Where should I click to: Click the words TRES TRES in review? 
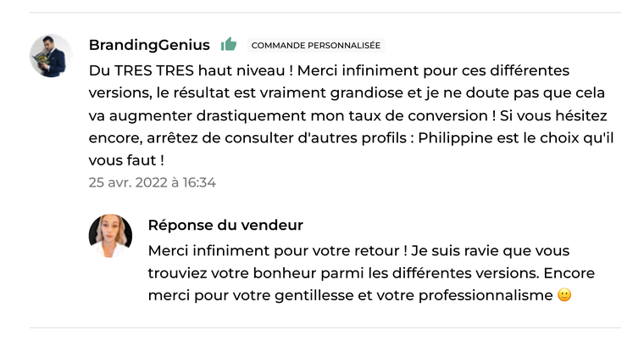pos(154,70)
